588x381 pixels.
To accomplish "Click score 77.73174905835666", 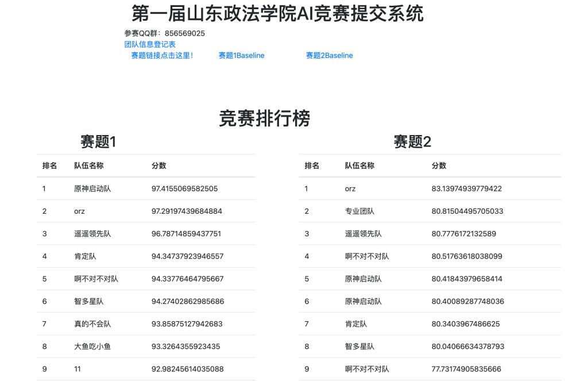I will [x=466, y=369].
